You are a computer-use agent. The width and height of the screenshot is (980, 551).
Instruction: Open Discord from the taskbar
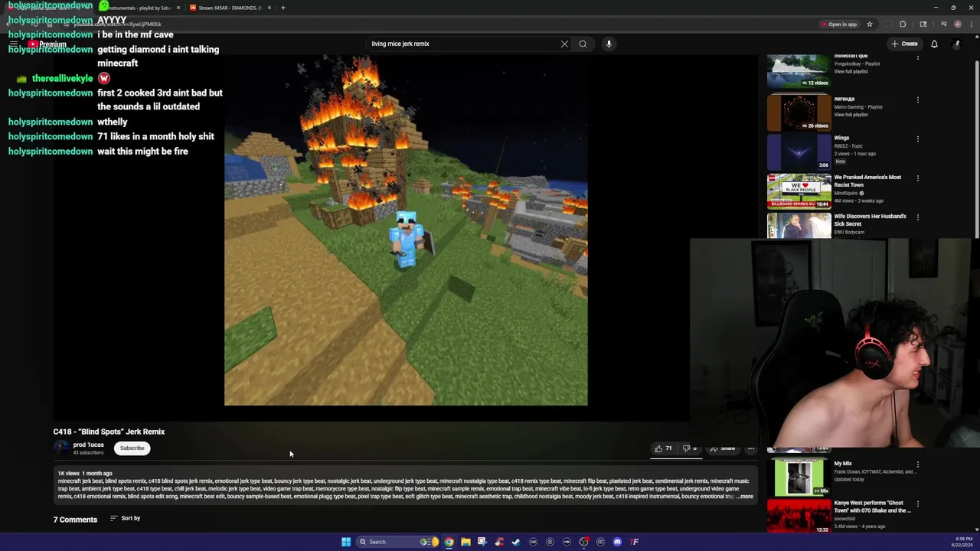click(x=617, y=542)
